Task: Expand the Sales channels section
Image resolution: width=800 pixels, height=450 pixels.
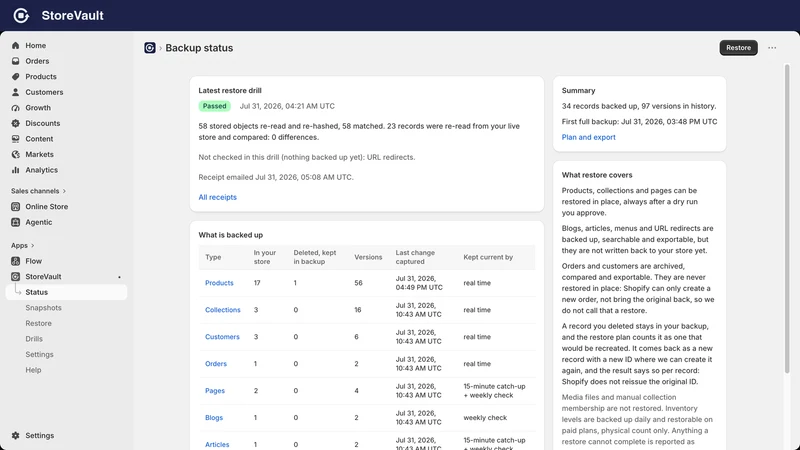Action: pyautogui.click(x=38, y=191)
